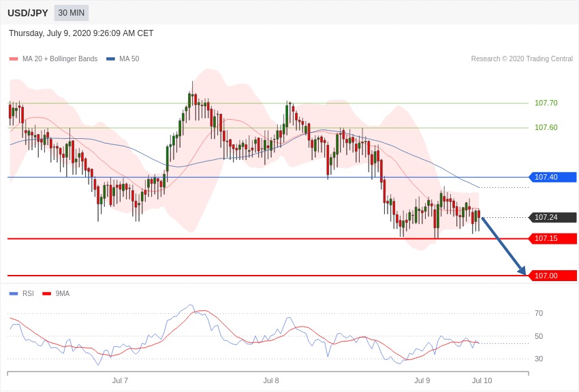Select the Jul 9 date marker

tap(422, 380)
